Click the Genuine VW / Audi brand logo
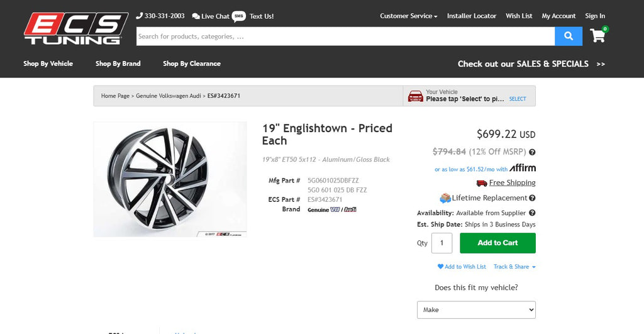This screenshot has width=644, height=334. pos(332,209)
